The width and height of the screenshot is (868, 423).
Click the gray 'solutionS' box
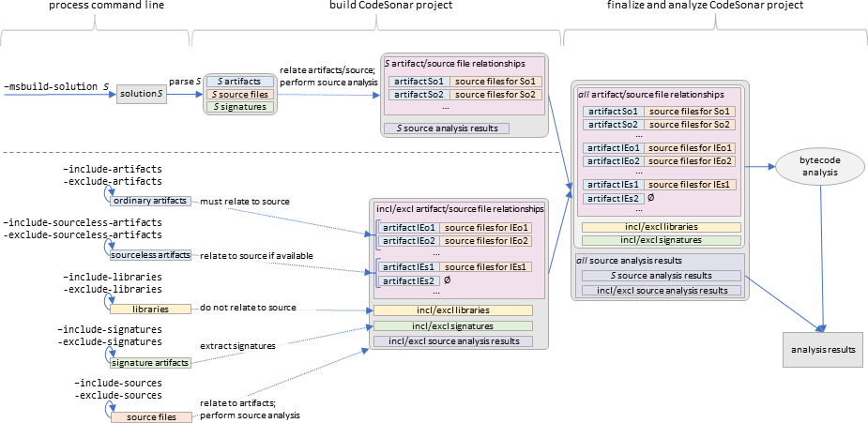142,95
